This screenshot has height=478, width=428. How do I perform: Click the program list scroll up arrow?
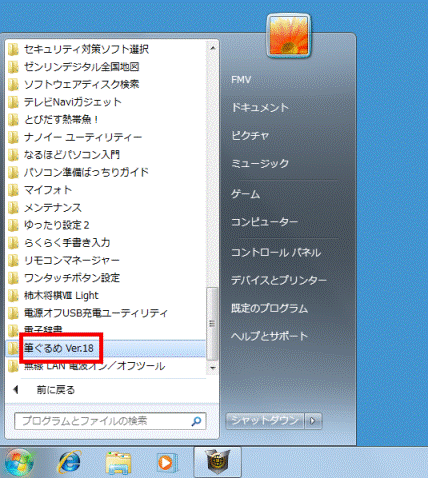212,48
